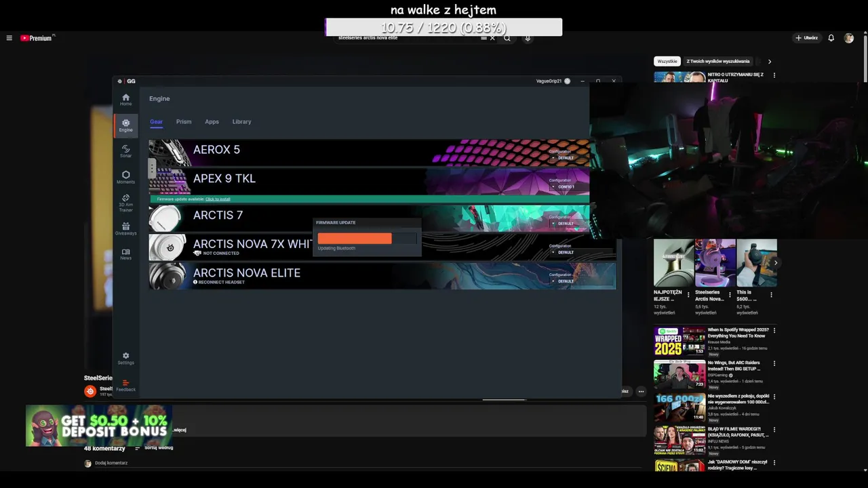The image size is (868, 488).
Task: Open Sortuj według comments sorting
Action: pyautogui.click(x=154, y=448)
